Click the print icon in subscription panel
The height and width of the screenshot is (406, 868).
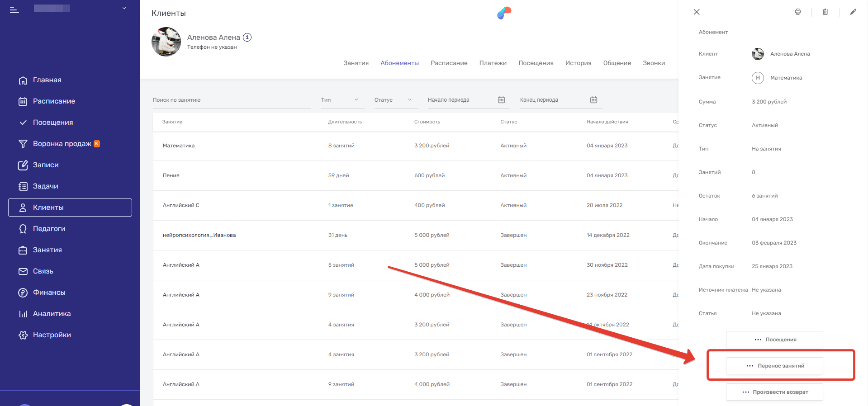(798, 12)
